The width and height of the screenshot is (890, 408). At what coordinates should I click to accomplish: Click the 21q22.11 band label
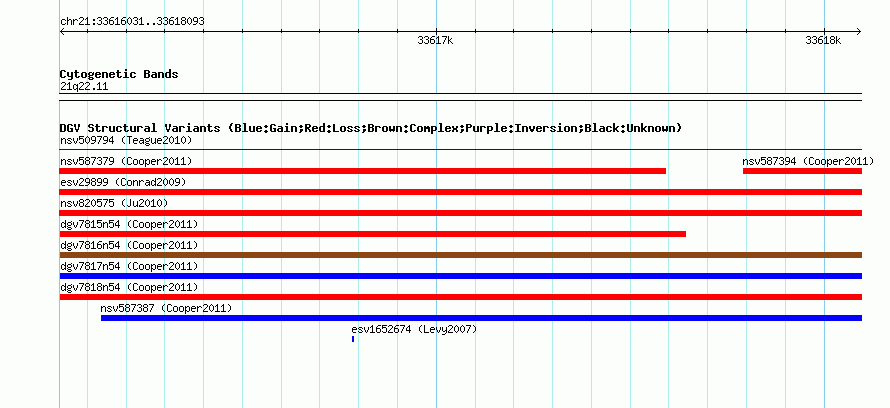pyautogui.click(x=83, y=87)
